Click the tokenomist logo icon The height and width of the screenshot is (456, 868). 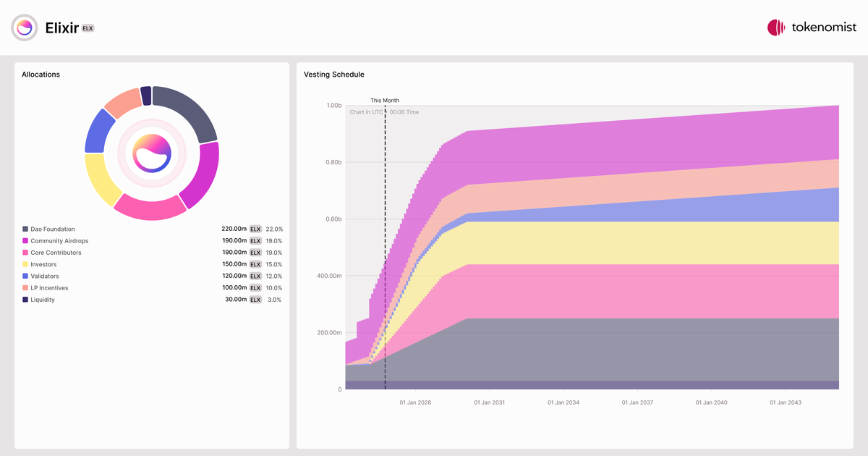point(776,28)
